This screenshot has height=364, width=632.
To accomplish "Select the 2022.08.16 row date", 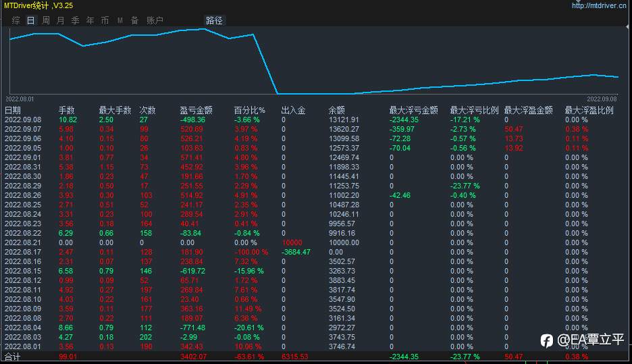I will 23,261.
